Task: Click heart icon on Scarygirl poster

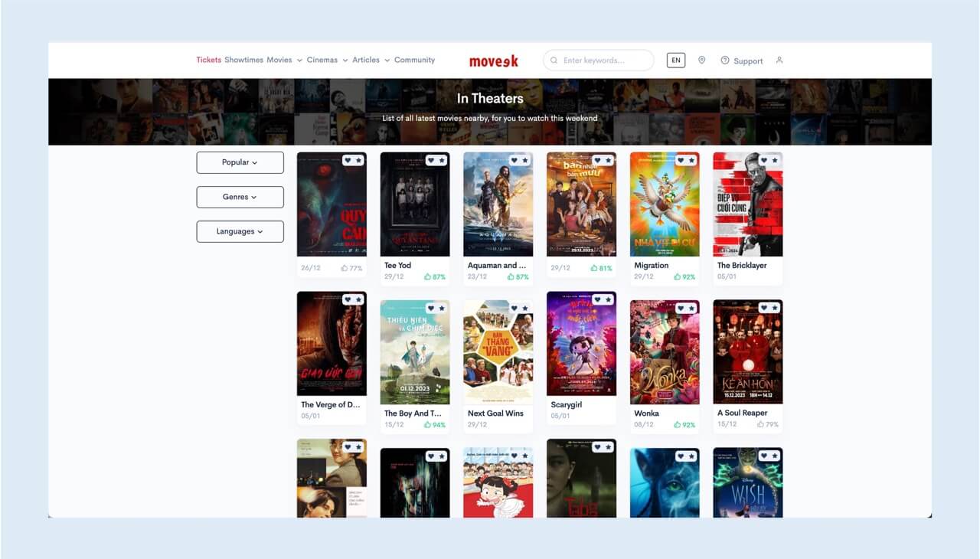Action: (598, 300)
